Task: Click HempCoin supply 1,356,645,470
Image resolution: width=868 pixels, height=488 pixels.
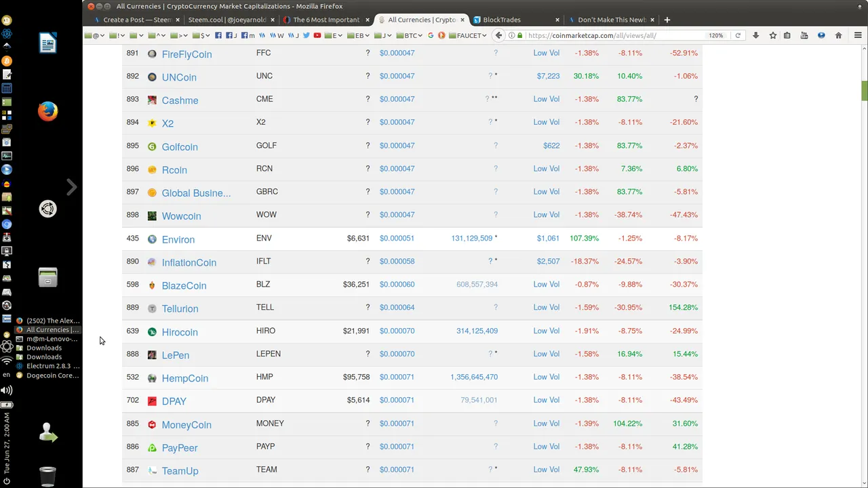Action: click(474, 377)
